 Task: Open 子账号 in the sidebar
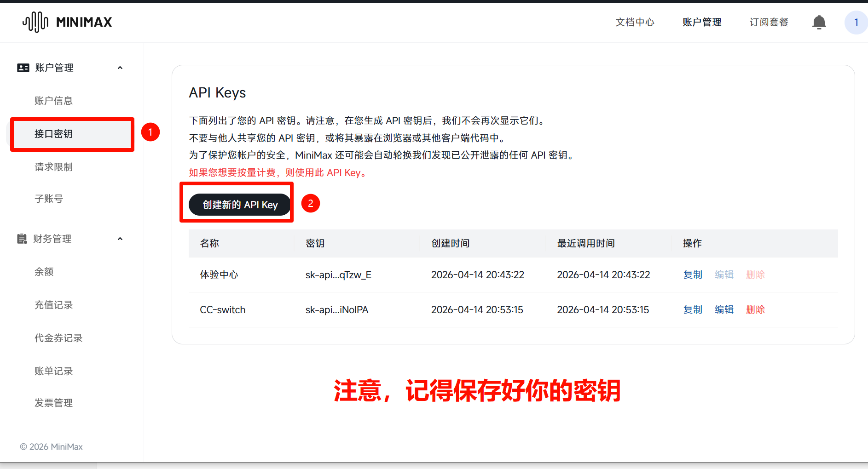(x=49, y=199)
